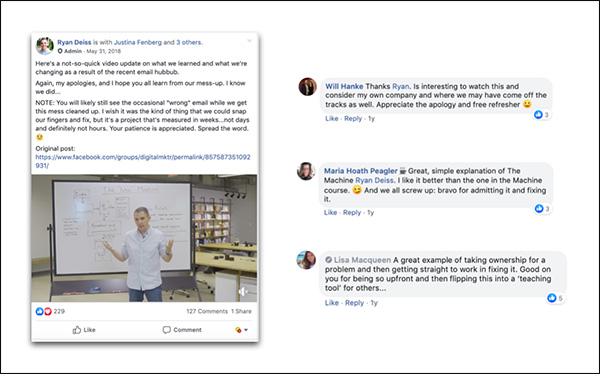The height and width of the screenshot is (374, 600).
Task: Open the post options chevron menu
Action: click(x=249, y=41)
